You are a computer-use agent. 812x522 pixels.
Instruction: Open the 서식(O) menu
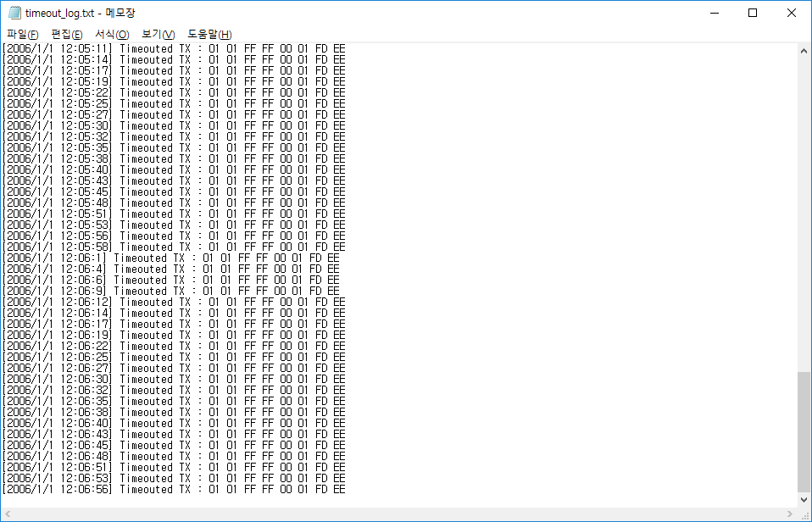pos(112,34)
